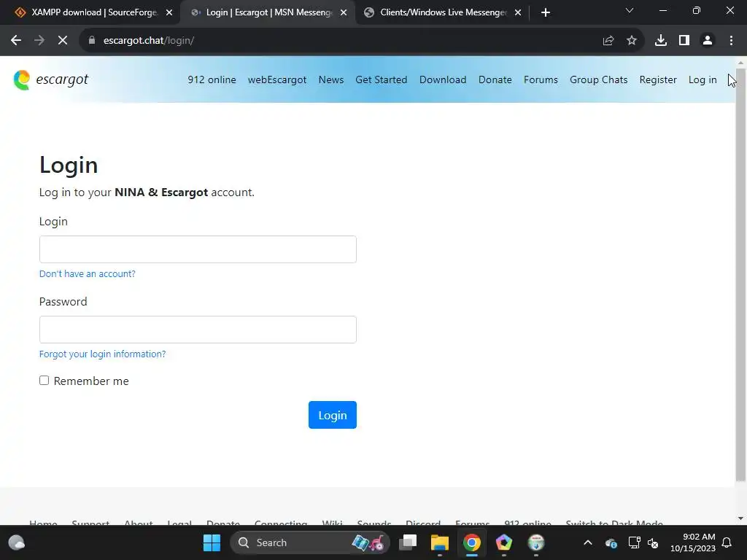Open Task View in the taskbar

pyautogui.click(x=408, y=542)
